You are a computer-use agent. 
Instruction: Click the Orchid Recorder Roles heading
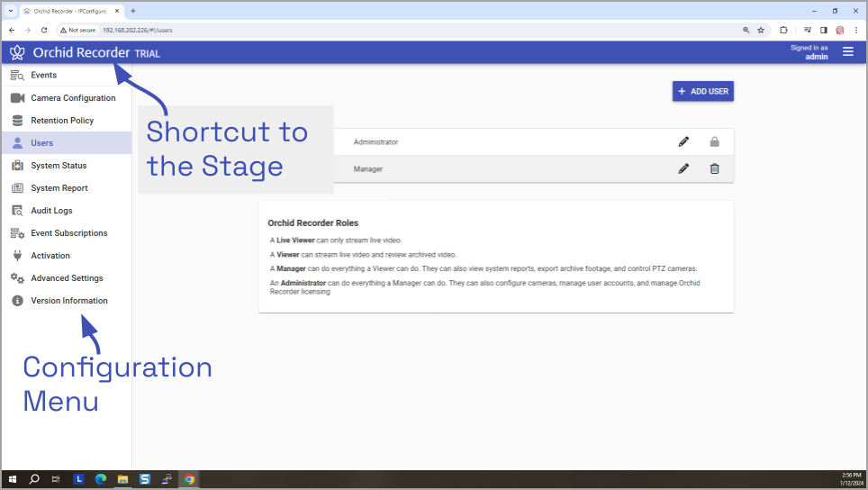pos(312,223)
